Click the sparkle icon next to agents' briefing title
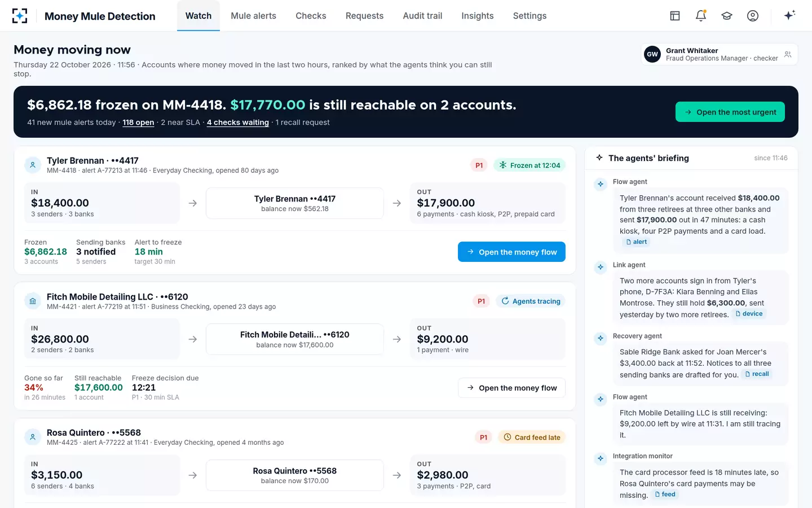 click(x=599, y=158)
